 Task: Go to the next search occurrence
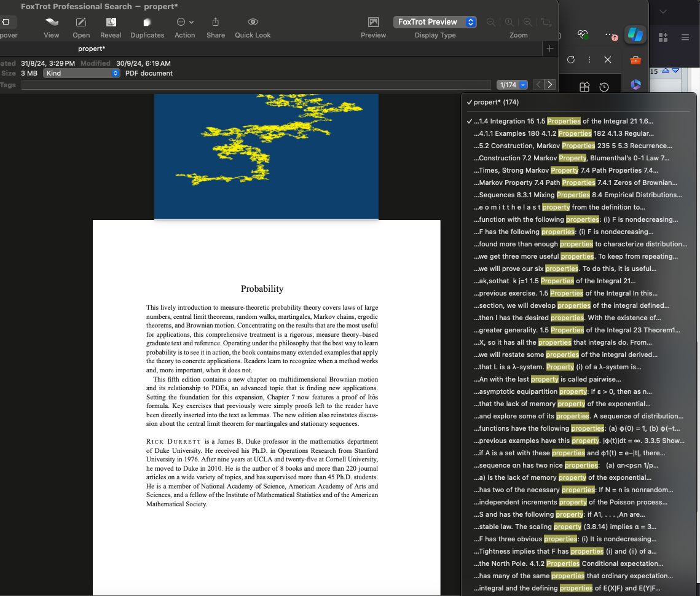[550, 85]
